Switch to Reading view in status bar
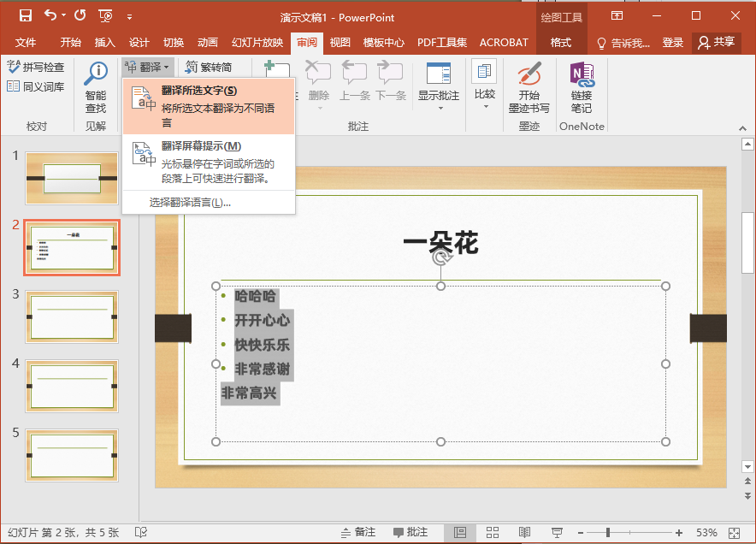Screen dimensions: 756x544 (x=525, y=532)
